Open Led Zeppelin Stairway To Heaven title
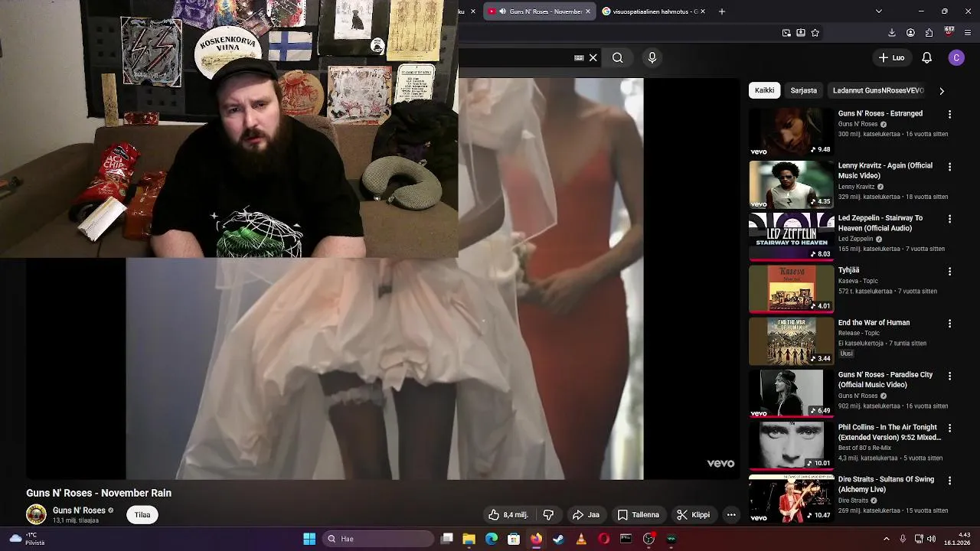The image size is (980, 551). pyautogui.click(x=880, y=223)
